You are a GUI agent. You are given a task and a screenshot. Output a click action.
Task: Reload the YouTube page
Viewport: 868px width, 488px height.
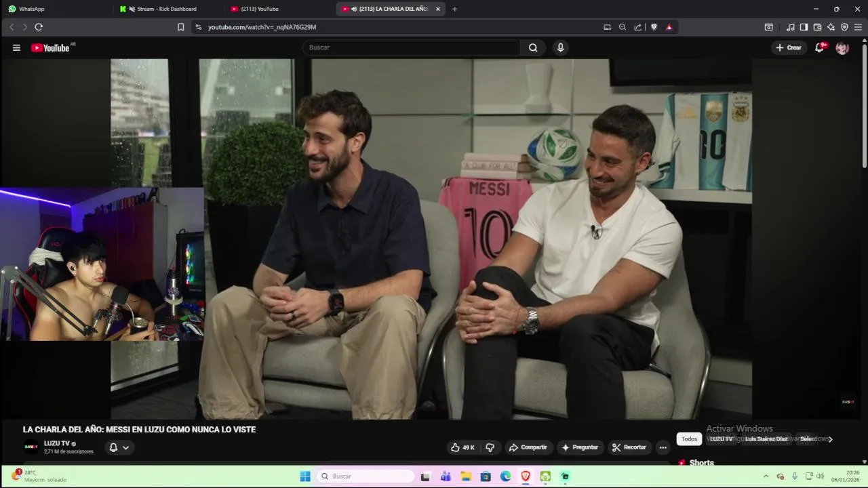pyautogui.click(x=39, y=27)
